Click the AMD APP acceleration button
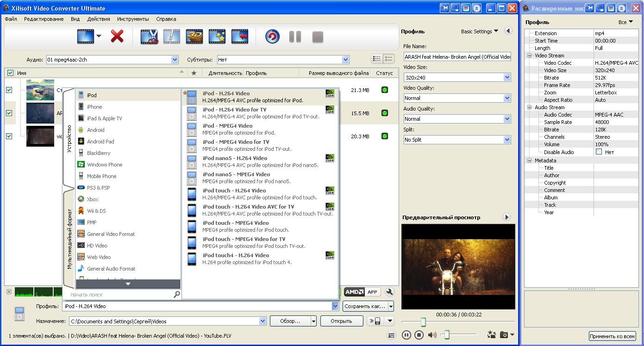 click(x=361, y=292)
